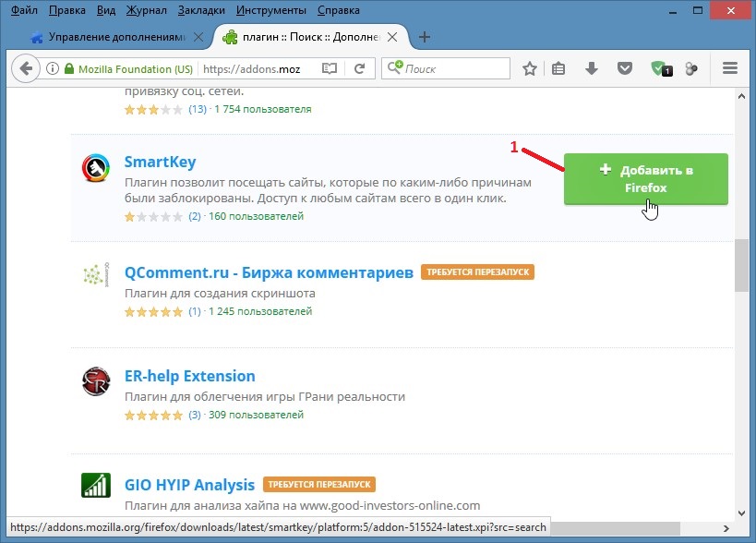
Task: Bookmark this page with the star icon
Action: point(530,68)
